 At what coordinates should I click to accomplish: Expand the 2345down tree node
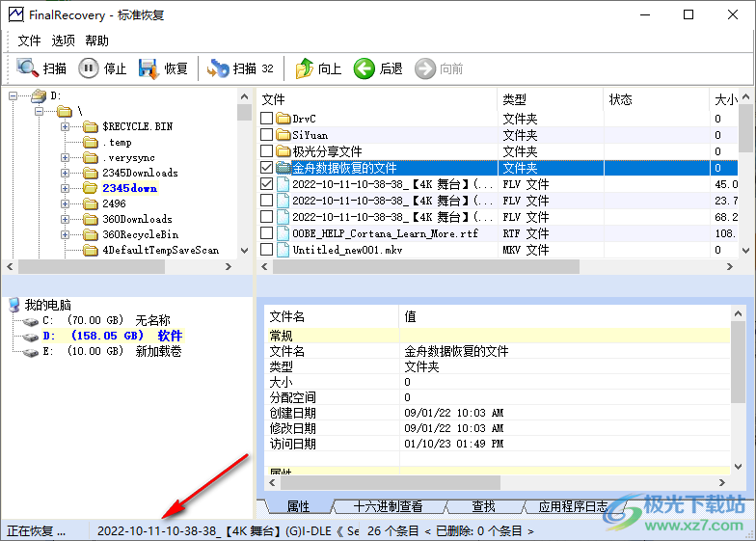(66, 189)
